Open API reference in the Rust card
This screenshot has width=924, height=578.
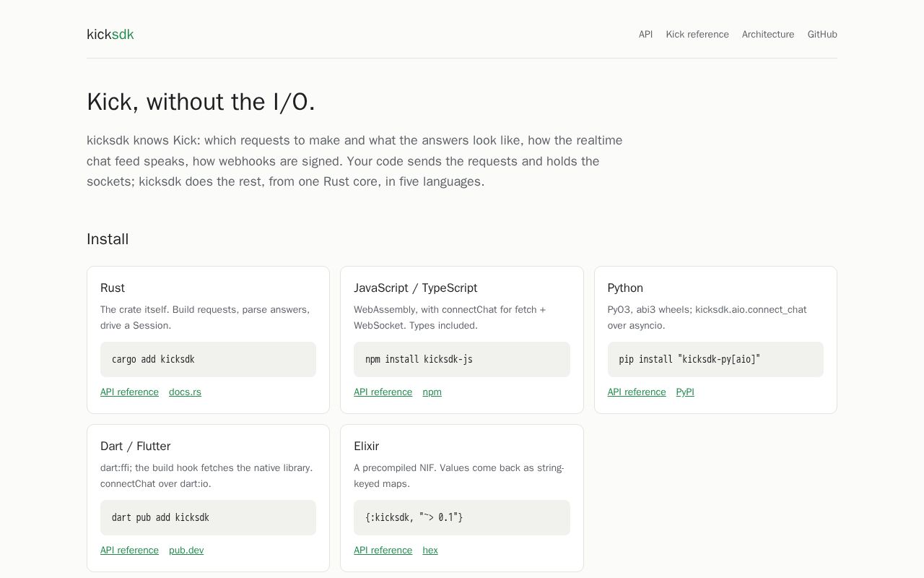[129, 392]
